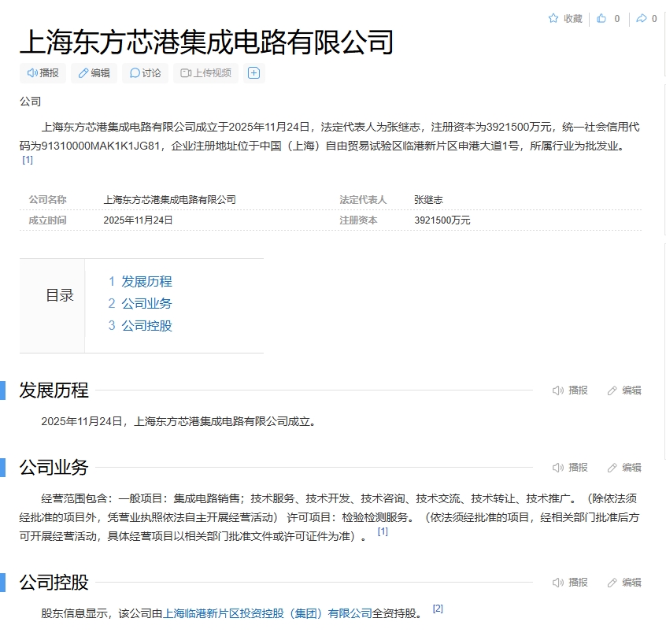
Task: Edit the 公司控股 section
Action: click(x=624, y=583)
